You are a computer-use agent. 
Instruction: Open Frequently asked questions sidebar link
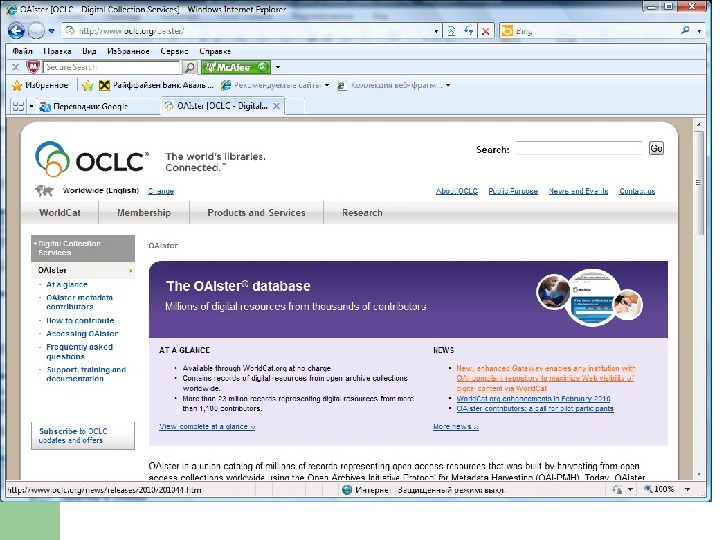point(79,352)
